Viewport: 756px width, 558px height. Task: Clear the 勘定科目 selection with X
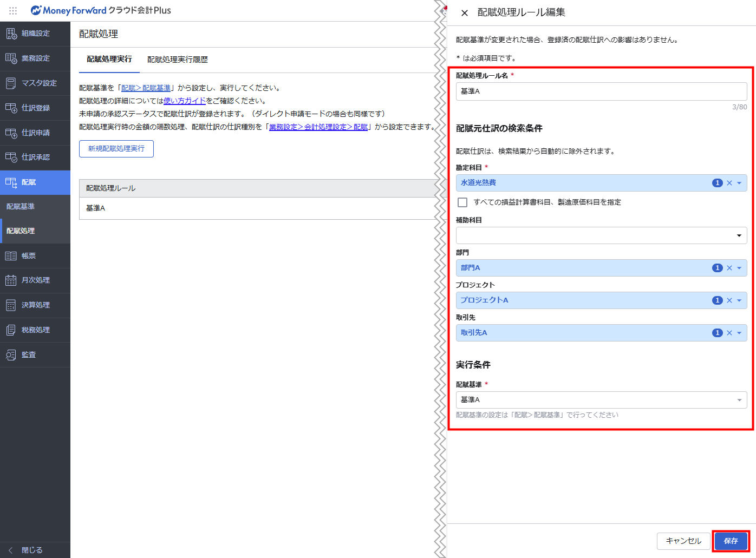tap(729, 183)
